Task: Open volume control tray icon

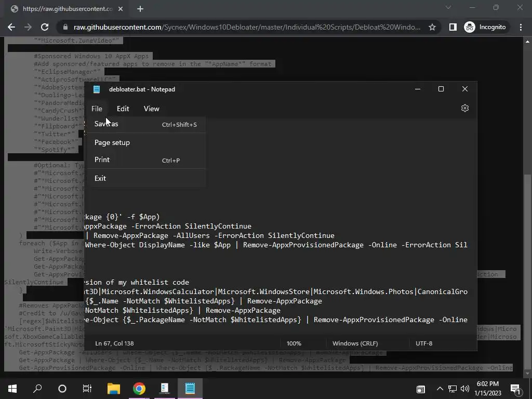Action: (x=465, y=389)
